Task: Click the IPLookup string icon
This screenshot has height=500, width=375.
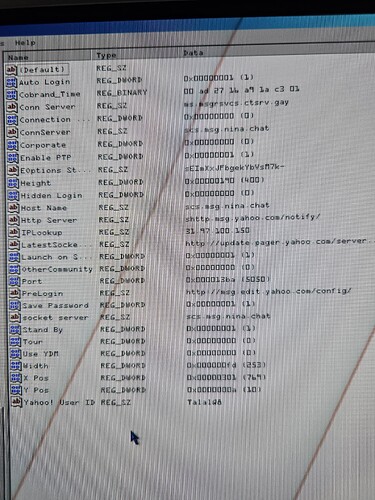Action: (x=14, y=232)
